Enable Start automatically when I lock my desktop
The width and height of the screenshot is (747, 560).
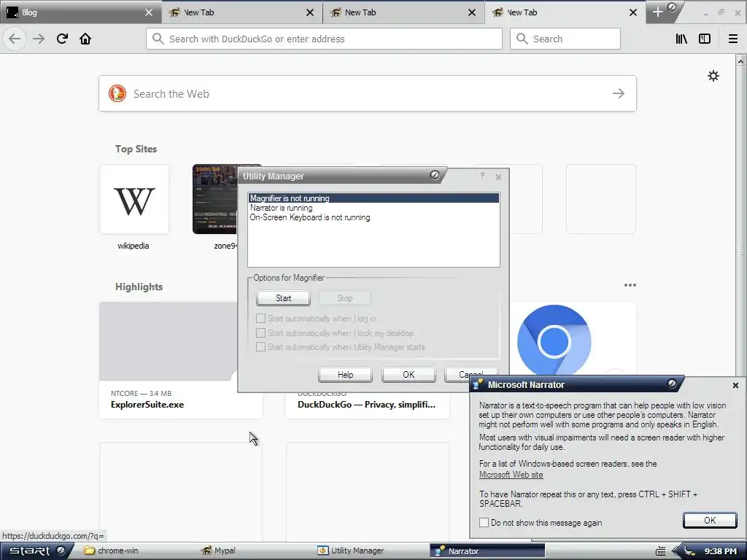tap(260, 332)
